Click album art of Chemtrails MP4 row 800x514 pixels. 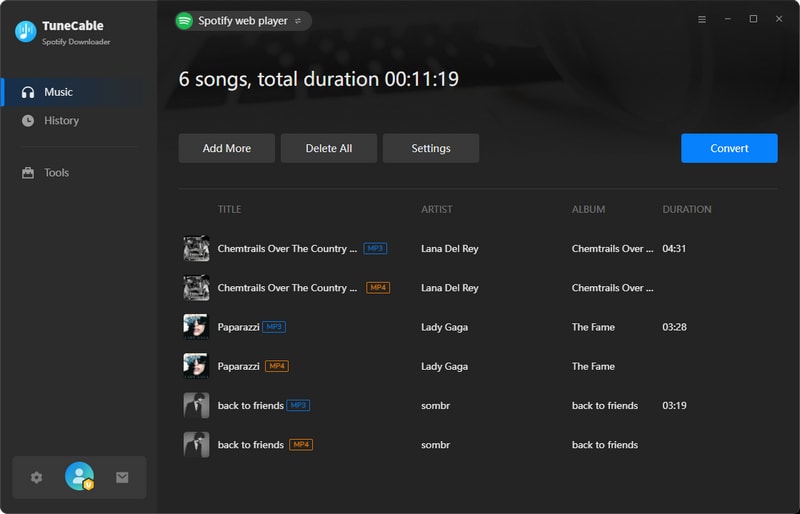point(196,288)
